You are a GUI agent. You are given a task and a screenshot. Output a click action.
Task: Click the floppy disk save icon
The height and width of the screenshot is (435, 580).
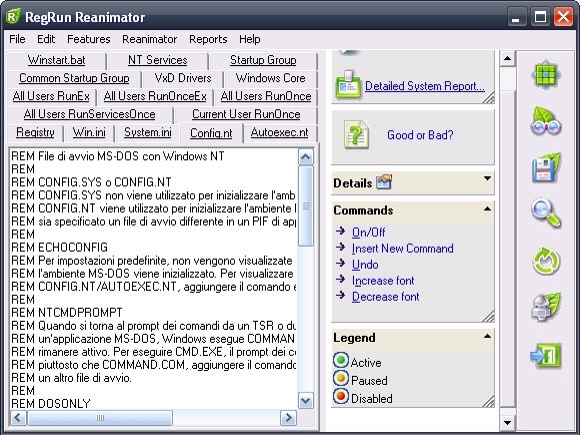pos(546,168)
